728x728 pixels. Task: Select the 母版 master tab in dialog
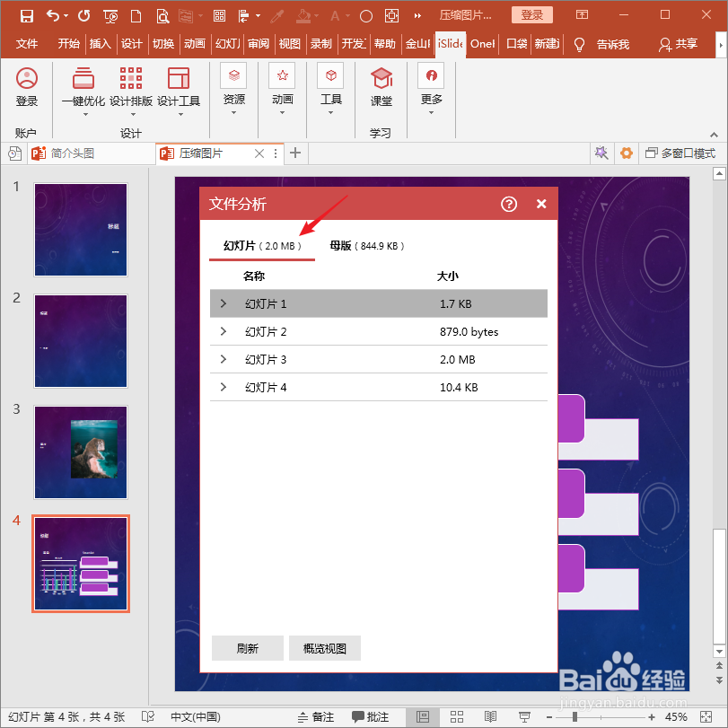(367, 246)
